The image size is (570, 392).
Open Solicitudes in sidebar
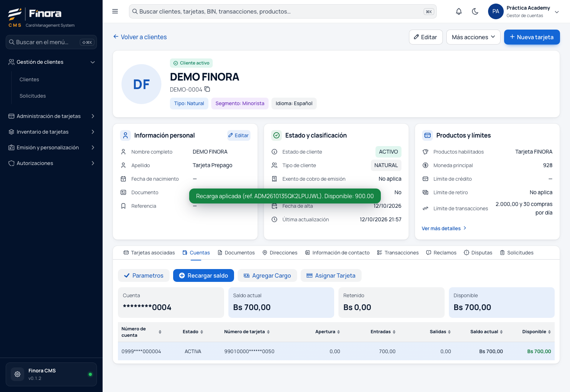pyautogui.click(x=33, y=96)
